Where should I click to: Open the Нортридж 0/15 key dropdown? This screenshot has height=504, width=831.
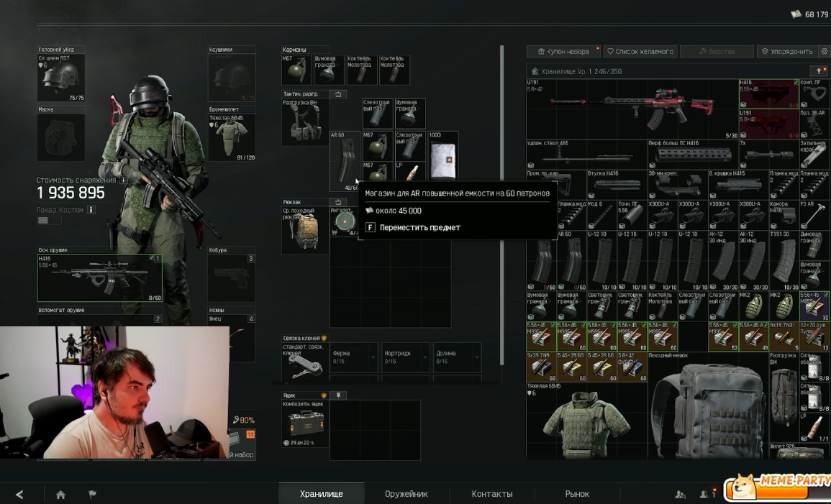pyautogui.click(x=406, y=357)
